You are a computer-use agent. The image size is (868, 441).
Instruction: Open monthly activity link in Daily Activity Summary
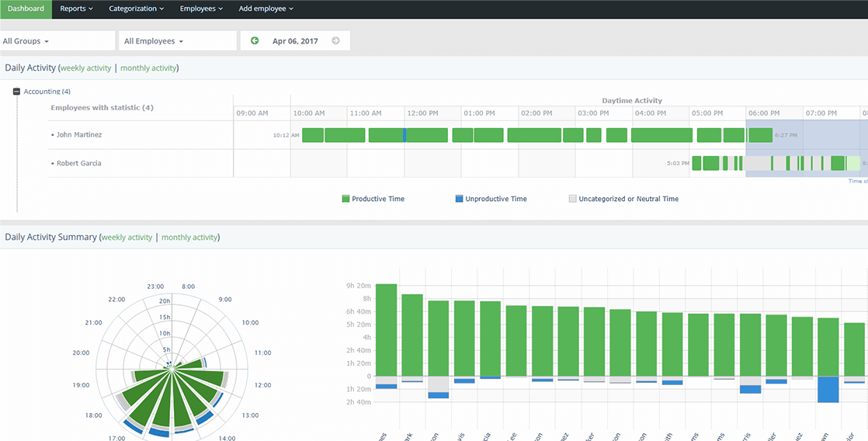pos(189,238)
